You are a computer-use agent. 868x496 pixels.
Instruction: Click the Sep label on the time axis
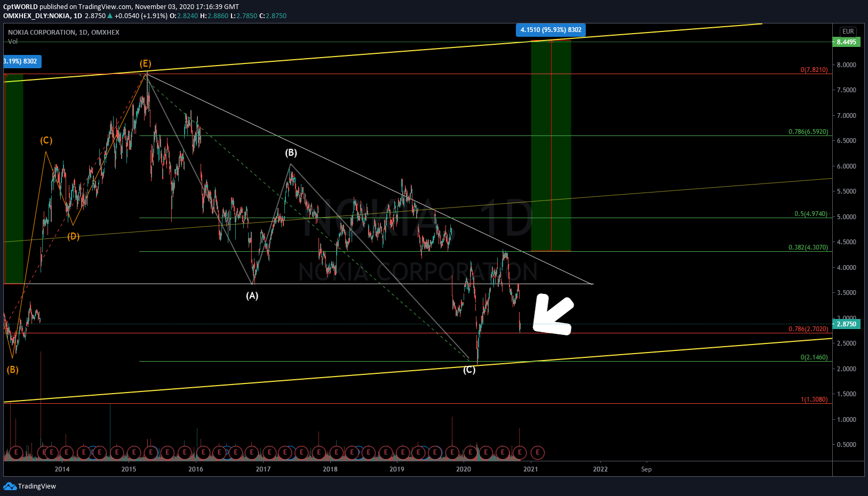coord(646,469)
